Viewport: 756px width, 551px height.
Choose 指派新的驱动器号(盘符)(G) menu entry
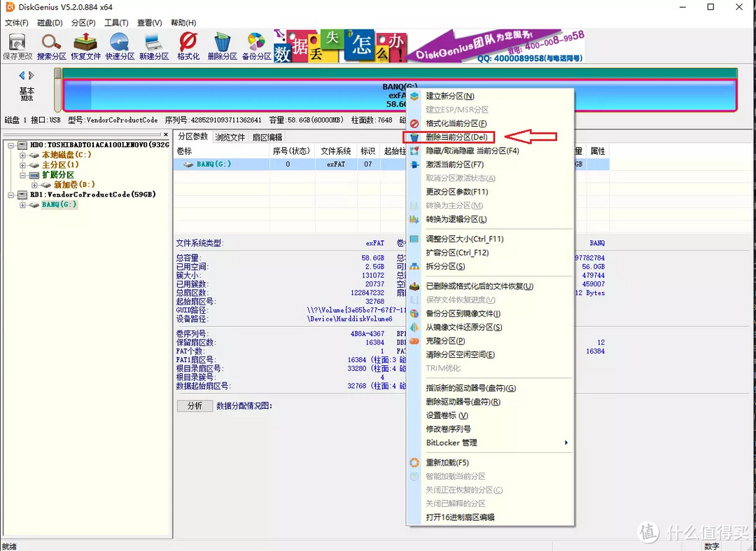coord(490,388)
